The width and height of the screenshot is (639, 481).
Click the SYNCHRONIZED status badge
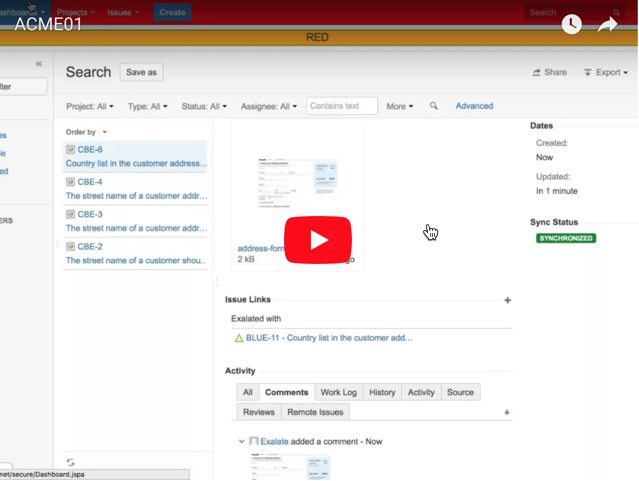coord(566,238)
